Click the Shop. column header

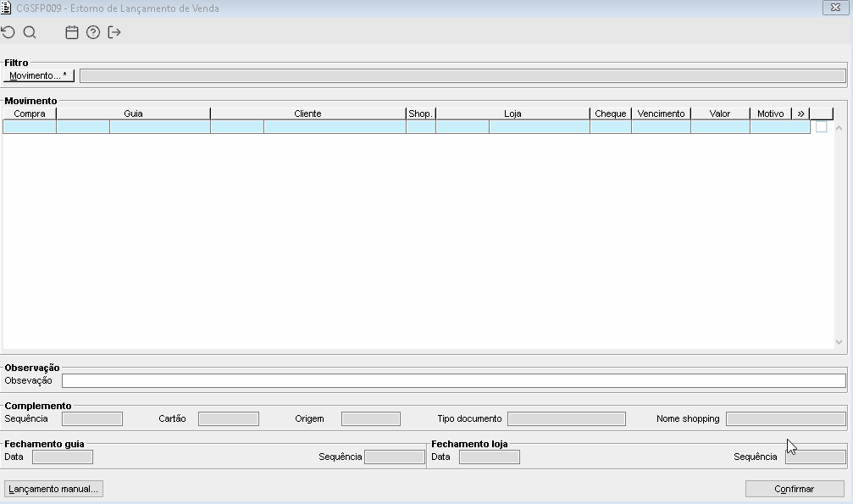pyautogui.click(x=420, y=114)
